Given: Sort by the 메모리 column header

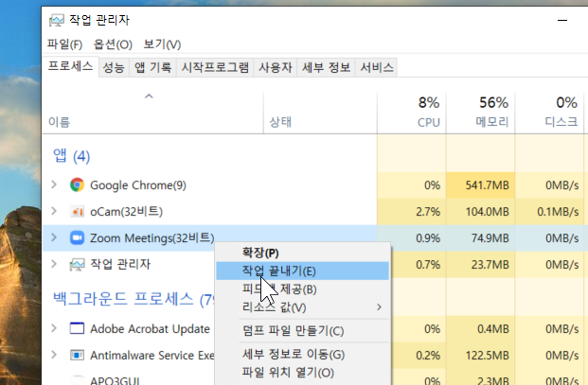Looking at the screenshot, I should (492, 122).
